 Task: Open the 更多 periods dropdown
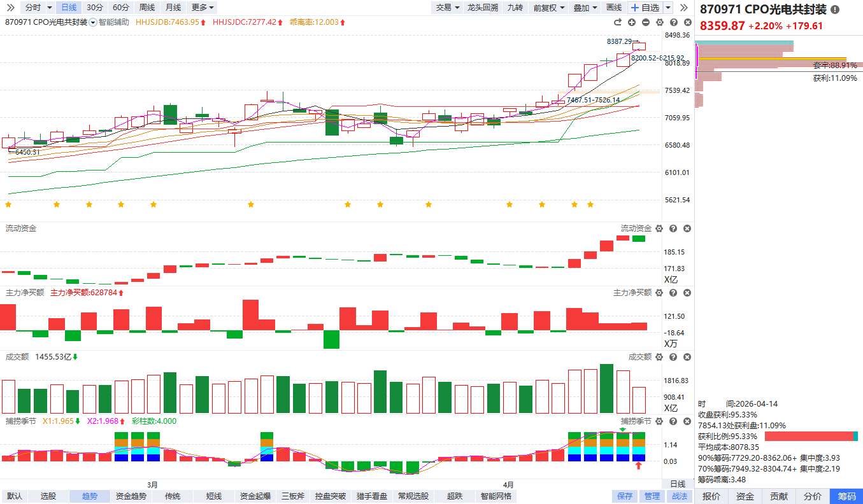[x=203, y=8]
